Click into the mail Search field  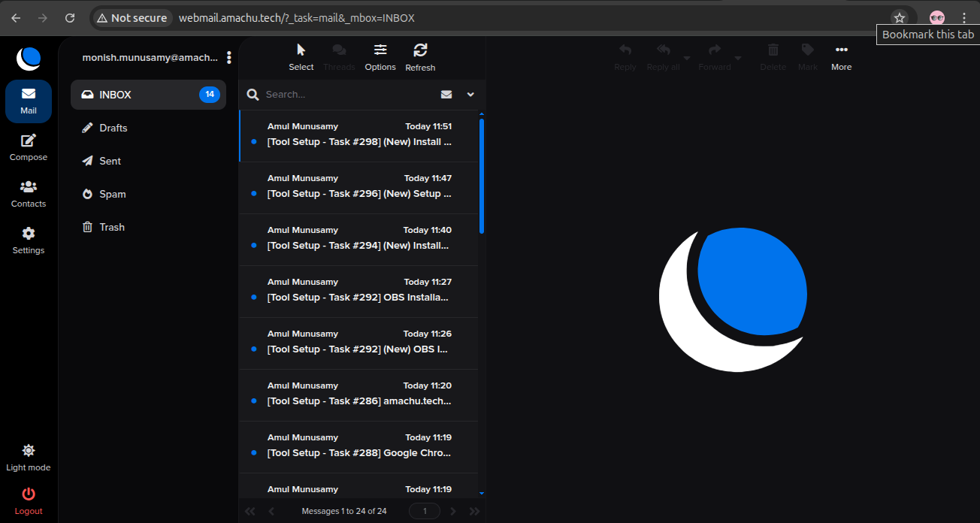point(346,95)
